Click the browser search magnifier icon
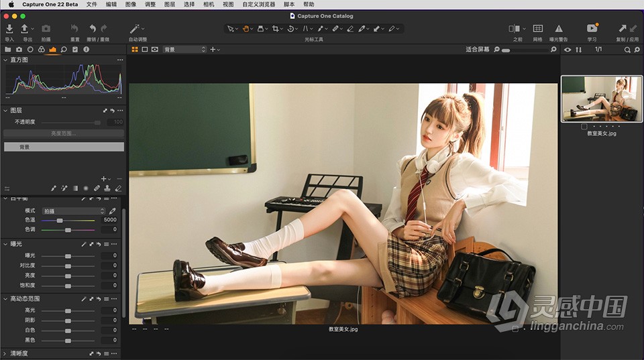The width and height of the screenshot is (644, 360). click(x=627, y=50)
